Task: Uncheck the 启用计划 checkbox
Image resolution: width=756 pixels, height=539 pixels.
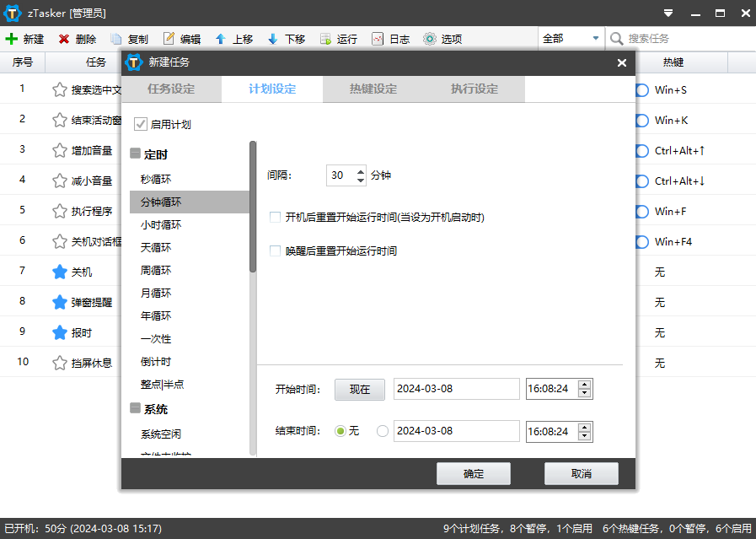Action: (x=140, y=124)
